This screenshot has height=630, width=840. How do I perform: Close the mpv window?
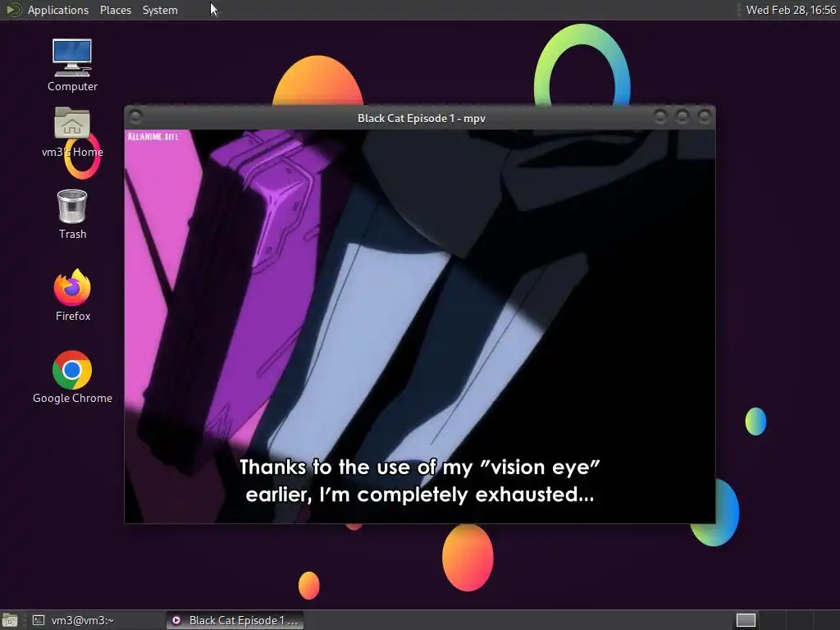[705, 116]
